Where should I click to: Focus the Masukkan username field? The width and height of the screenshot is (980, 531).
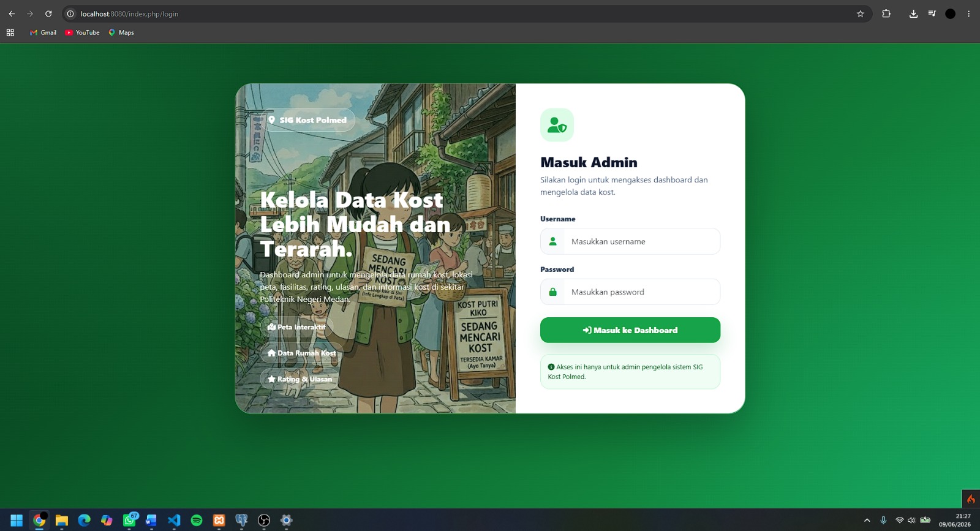pyautogui.click(x=630, y=241)
